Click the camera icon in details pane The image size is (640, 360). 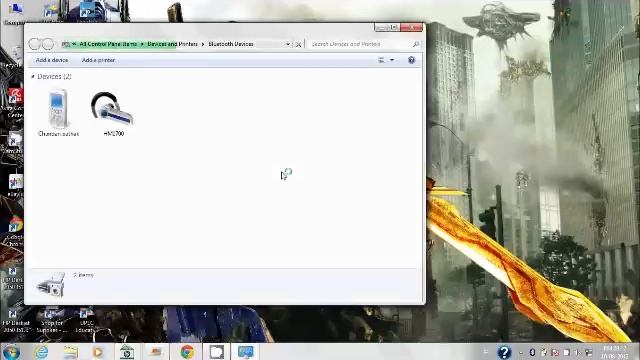pos(51,284)
